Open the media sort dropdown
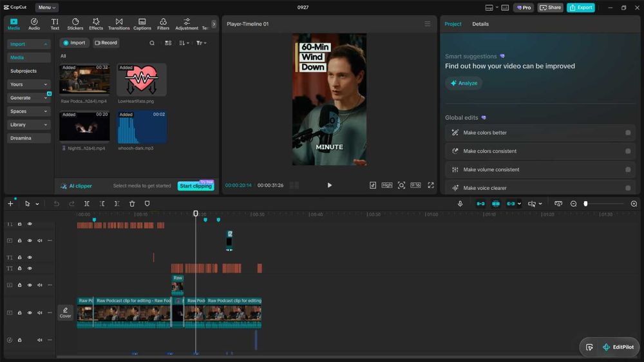 tap(184, 43)
